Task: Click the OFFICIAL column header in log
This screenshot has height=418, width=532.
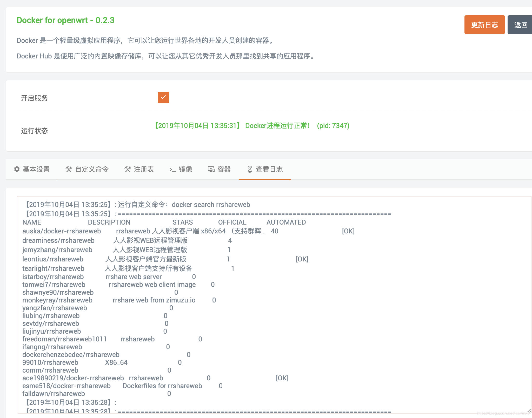Action: 232,222
